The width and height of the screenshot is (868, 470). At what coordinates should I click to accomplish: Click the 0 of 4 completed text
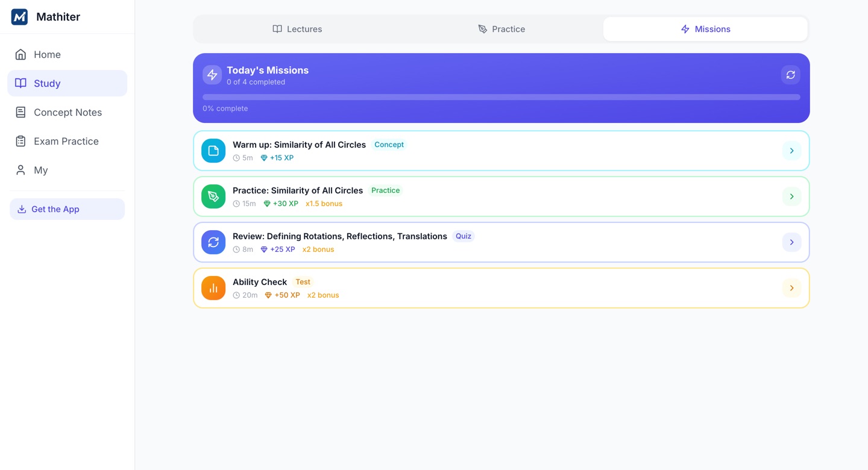point(256,82)
